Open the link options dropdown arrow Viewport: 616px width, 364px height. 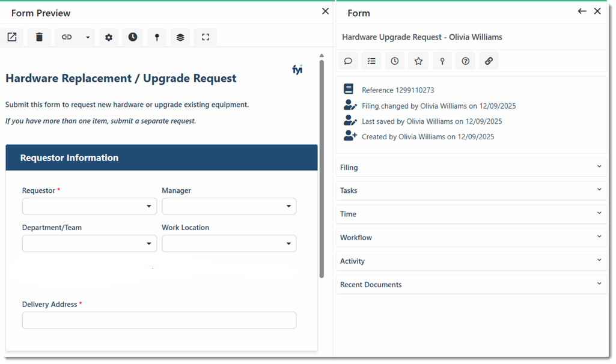pyautogui.click(x=88, y=37)
